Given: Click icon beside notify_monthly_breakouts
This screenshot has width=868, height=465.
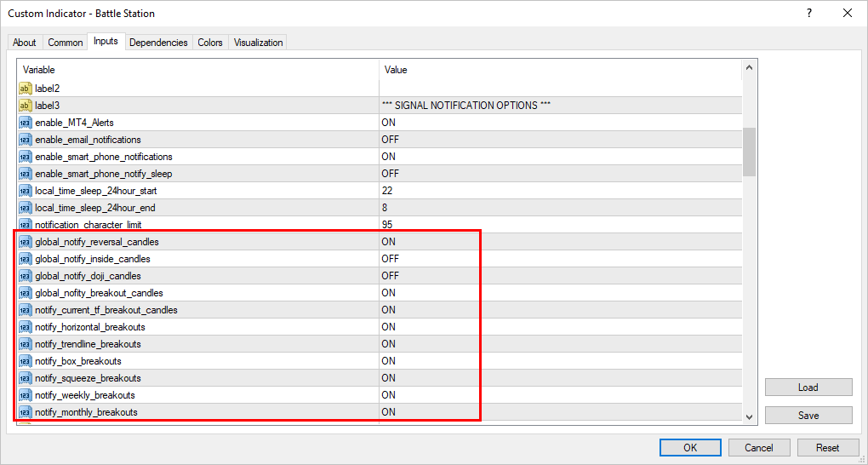Looking at the screenshot, I should click(x=26, y=412).
